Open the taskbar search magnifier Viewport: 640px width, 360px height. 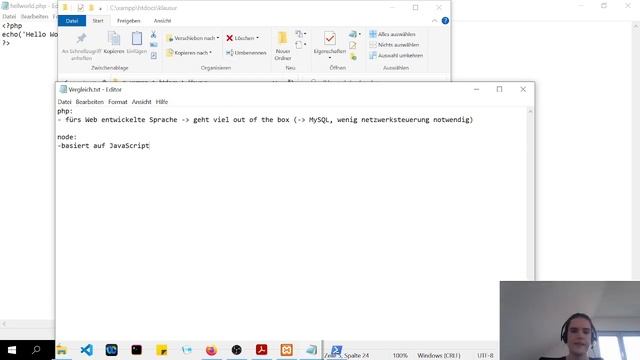pos(36,350)
